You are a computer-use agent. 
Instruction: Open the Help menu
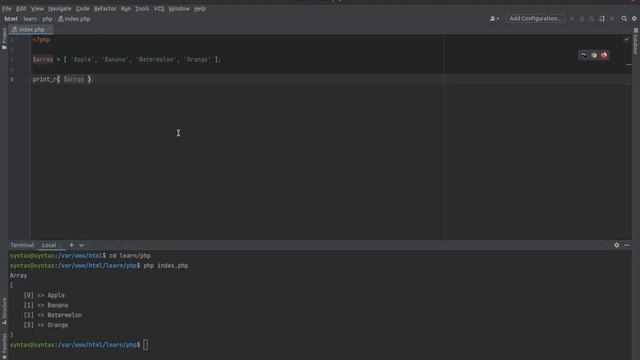(200, 9)
